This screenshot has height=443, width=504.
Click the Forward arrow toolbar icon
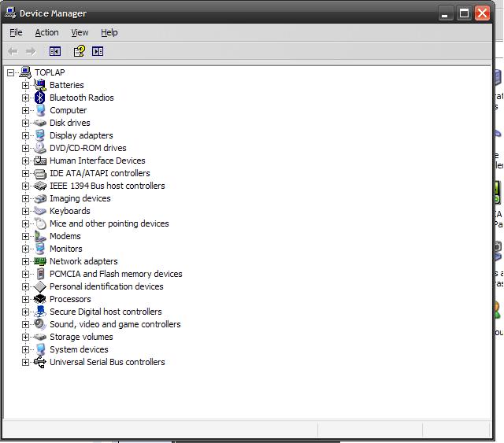[x=31, y=51]
